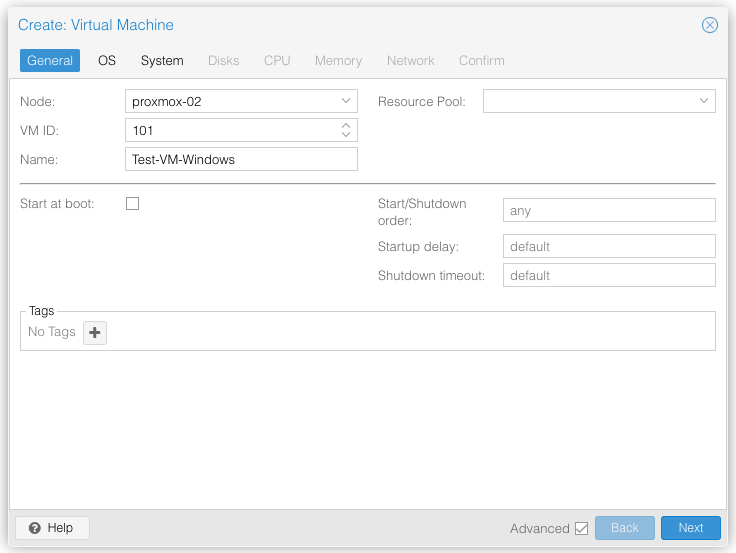Select the General tab
The height and width of the screenshot is (553, 736).
click(50, 60)
